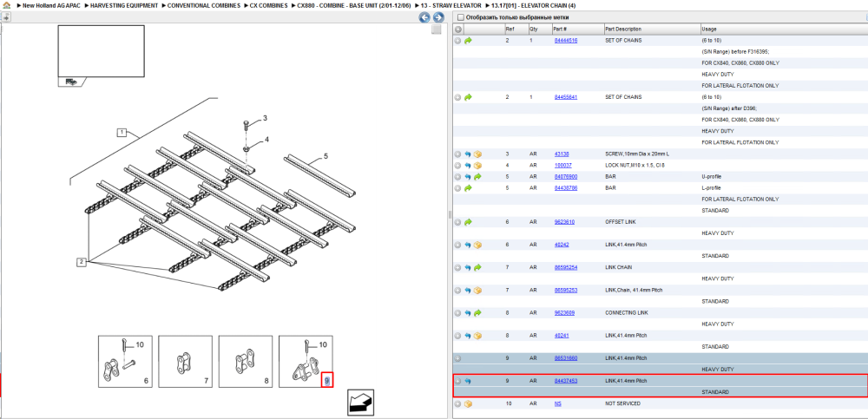This screenshot has height=419, width=868.
Task: Click blue arrow icon for screw 43138
Action: pos(468,154)
